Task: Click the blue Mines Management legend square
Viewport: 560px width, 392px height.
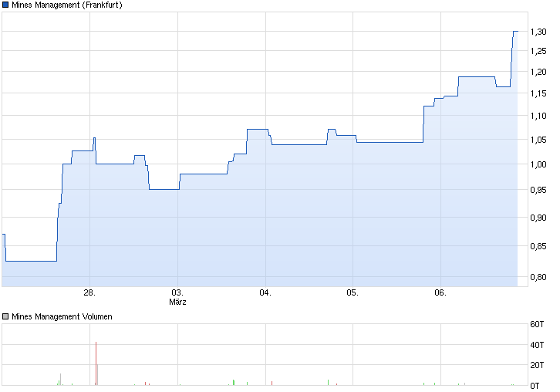Action: tap(5, 5)
